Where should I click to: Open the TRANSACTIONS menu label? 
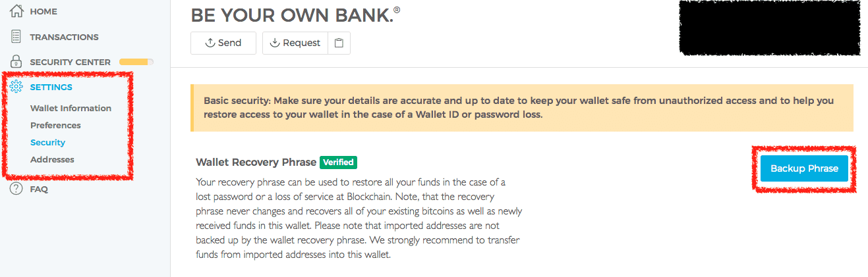click(x=64, y=37)
